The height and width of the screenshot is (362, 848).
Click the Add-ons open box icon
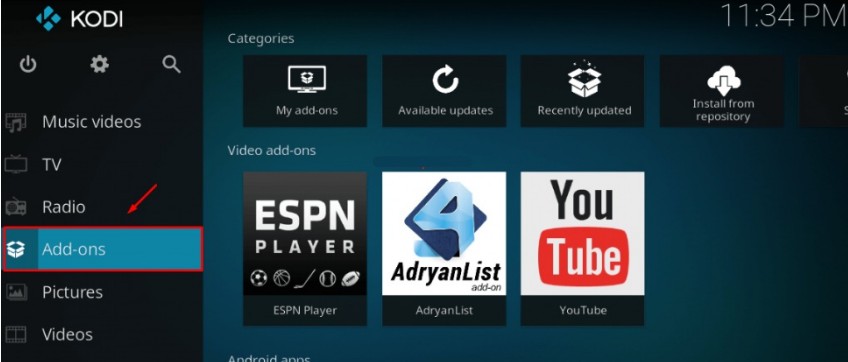[16, 249]
